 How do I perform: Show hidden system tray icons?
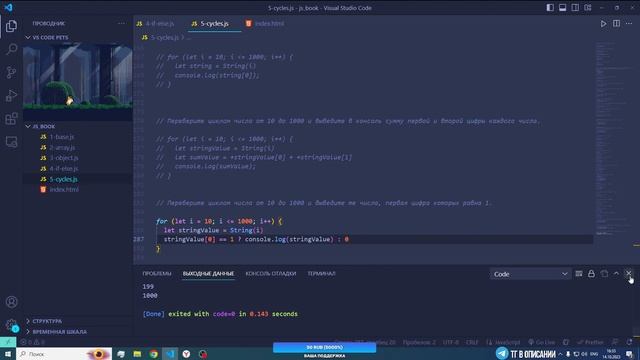(560, 354)
